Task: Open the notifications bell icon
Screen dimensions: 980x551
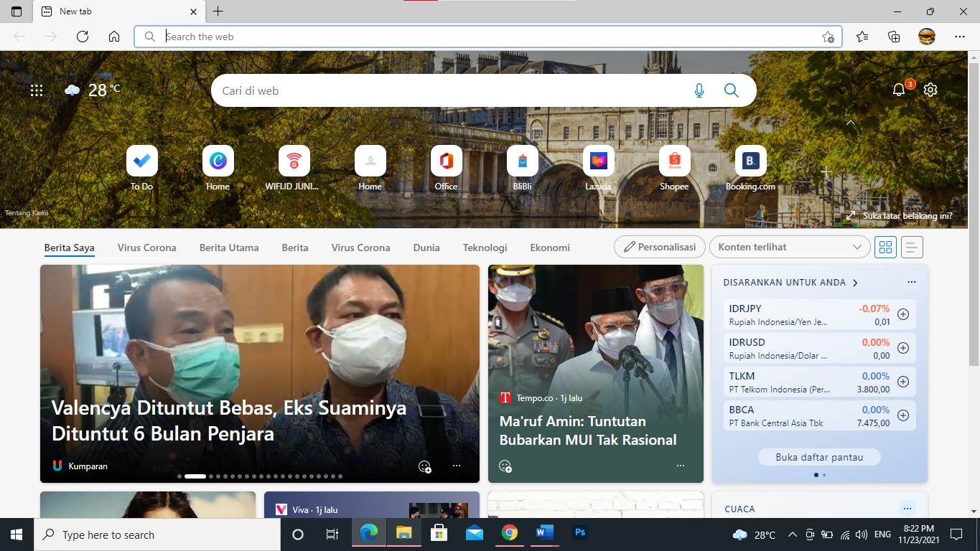Action: [x=899, y=90]
